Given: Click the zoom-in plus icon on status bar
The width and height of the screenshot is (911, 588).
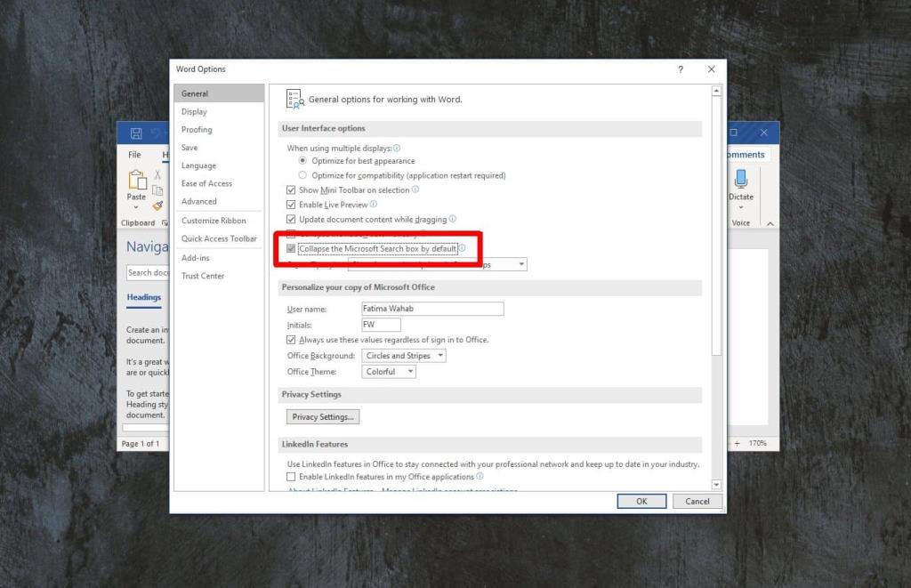Looking at the screenshot, I should click(x=737, y=443).
